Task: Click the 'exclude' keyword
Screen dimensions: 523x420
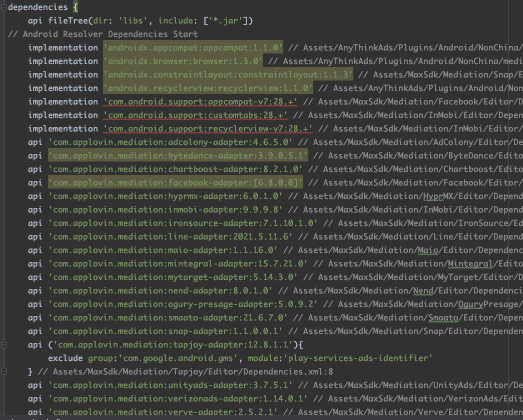Action: tap(66, 358)
